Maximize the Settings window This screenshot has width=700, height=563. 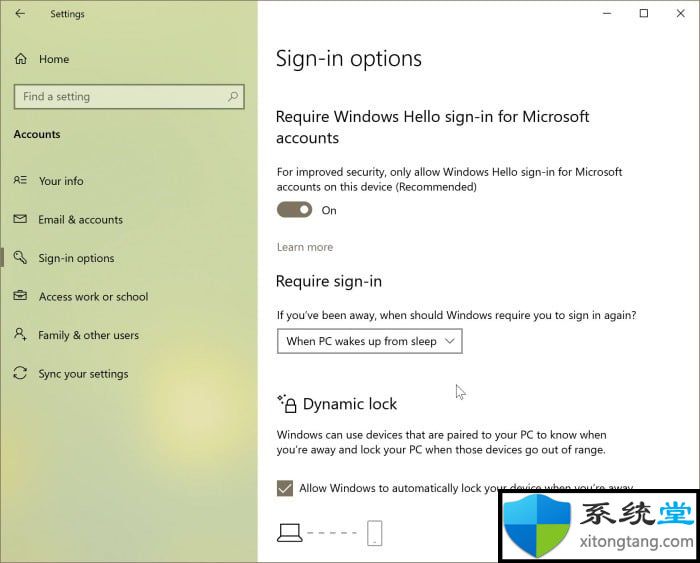tap(644, 13)
